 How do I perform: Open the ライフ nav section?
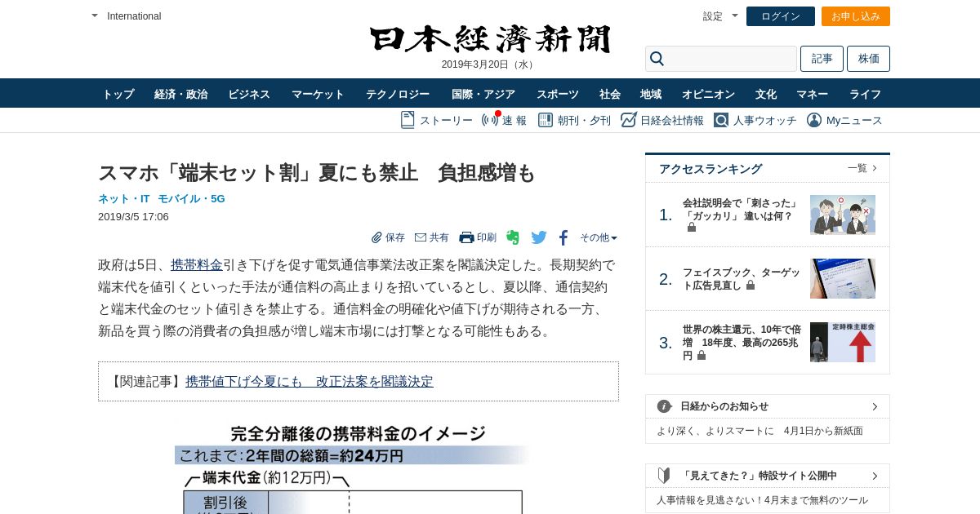point(866,94)
